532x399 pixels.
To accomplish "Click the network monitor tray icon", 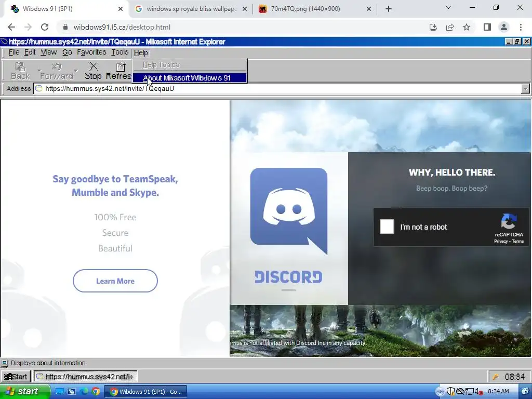I will (470, 392).
